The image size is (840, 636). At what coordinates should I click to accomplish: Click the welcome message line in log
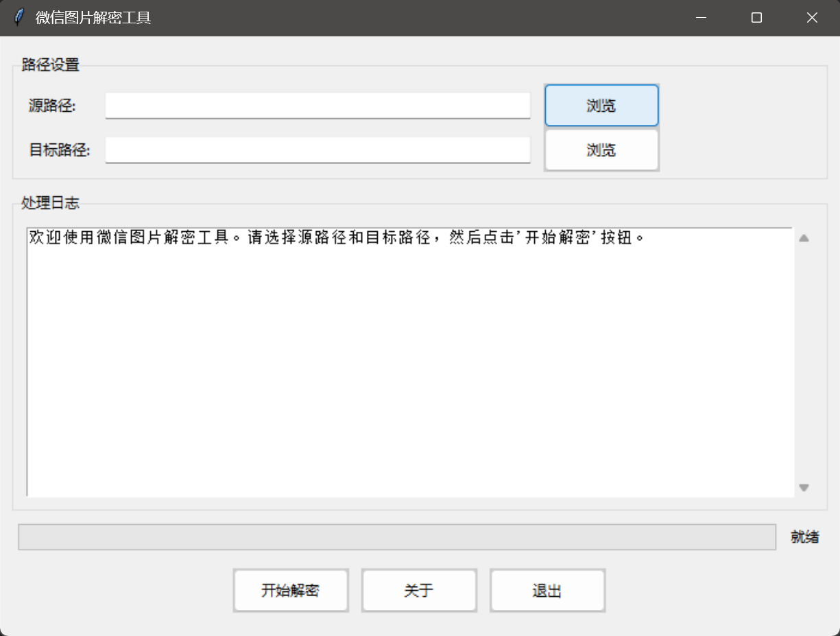coord(337,238)
